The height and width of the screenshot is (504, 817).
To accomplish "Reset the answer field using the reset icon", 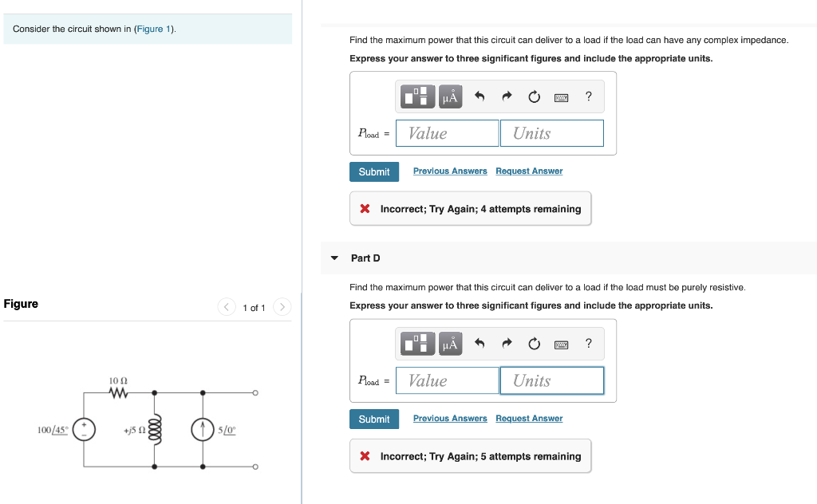I will (533, 96).
